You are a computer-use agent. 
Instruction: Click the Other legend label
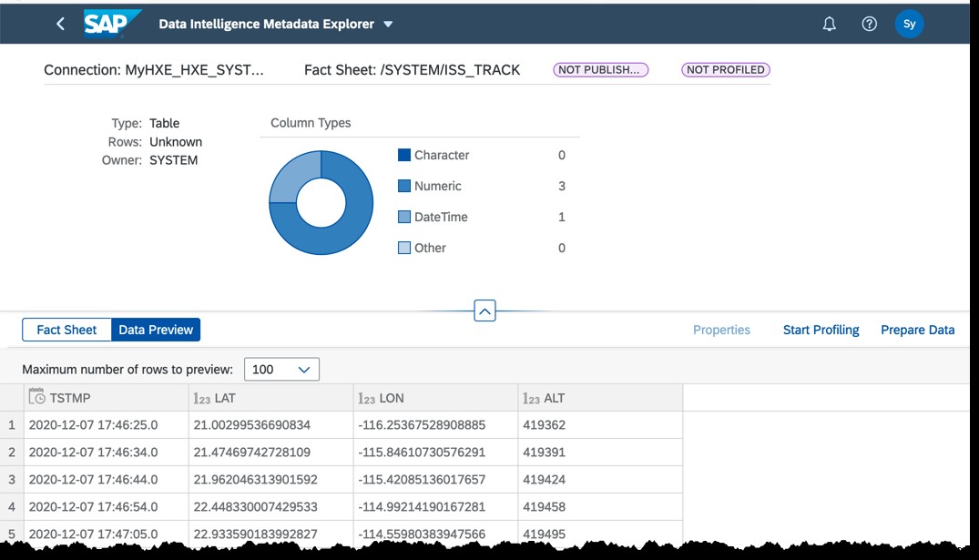pos(430,248)
